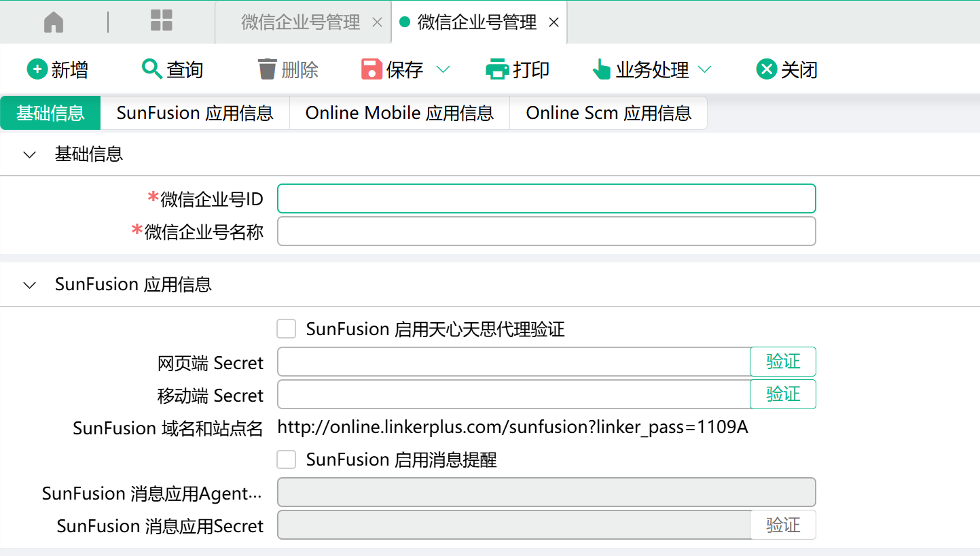Enable SunFusion 启用天心天思代理验证 checkbox
This screenshot has height=556, width=980.
point(287,329)
